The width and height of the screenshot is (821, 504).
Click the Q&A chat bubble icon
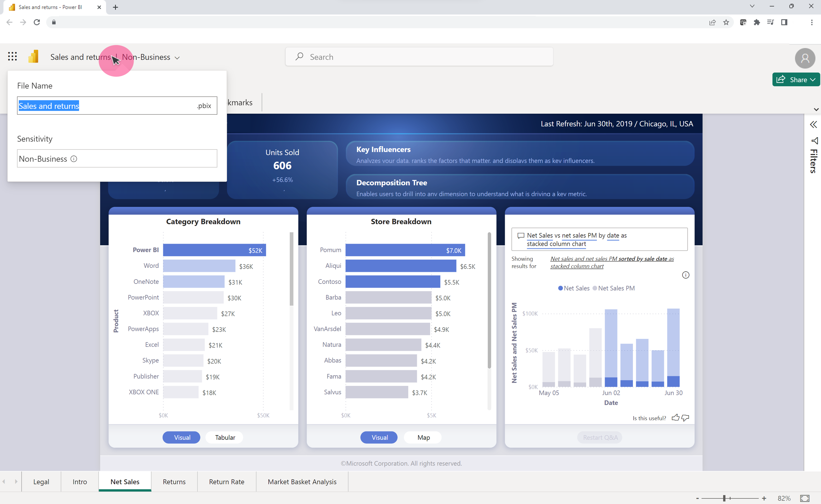point(521,236)
